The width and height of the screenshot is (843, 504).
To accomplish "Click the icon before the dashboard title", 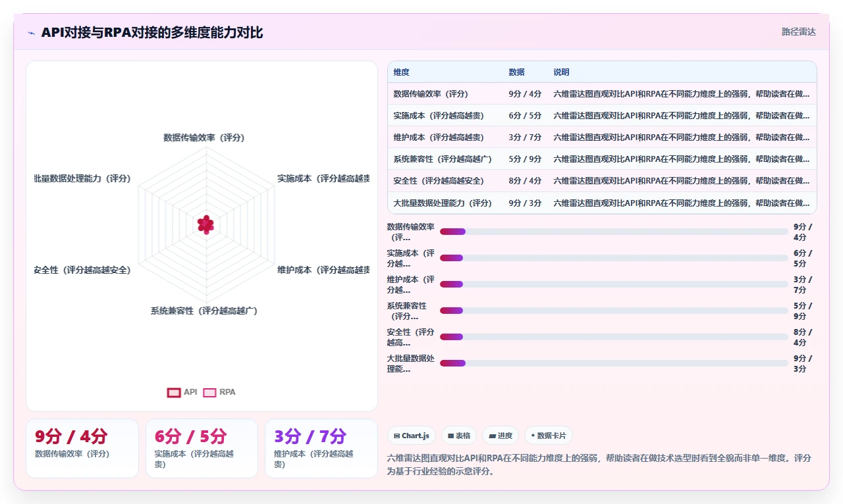I will [x=31, y=33].
